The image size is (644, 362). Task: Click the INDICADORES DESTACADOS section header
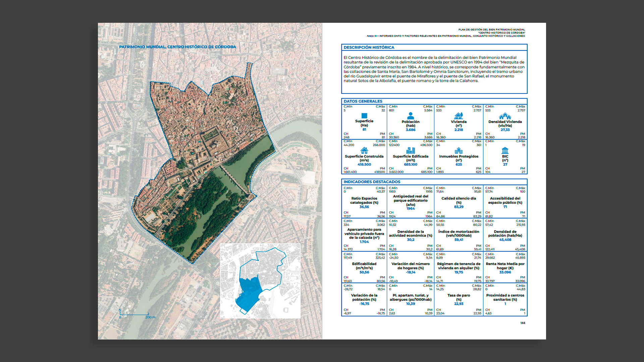click(x=372, y=182)
